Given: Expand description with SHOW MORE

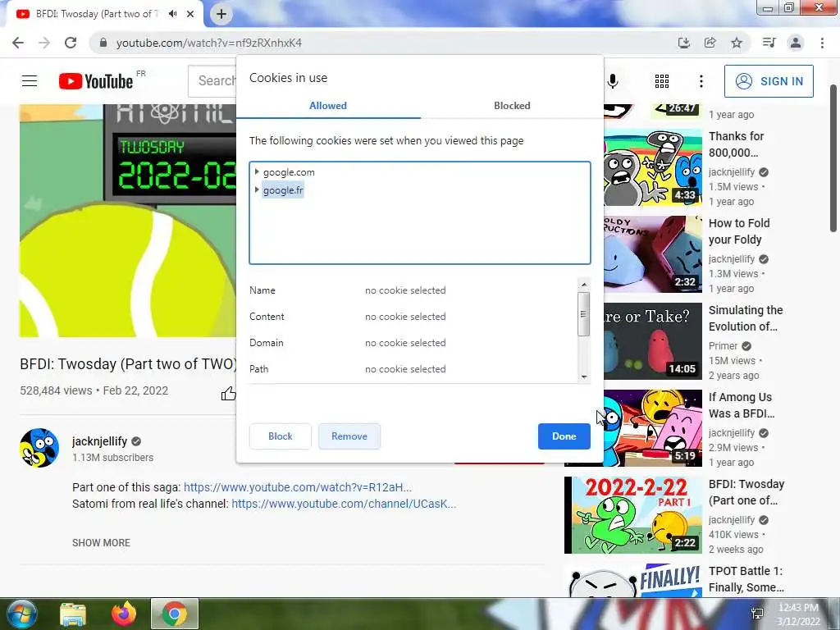Looking at the screenshot, I should click(101, 543).
